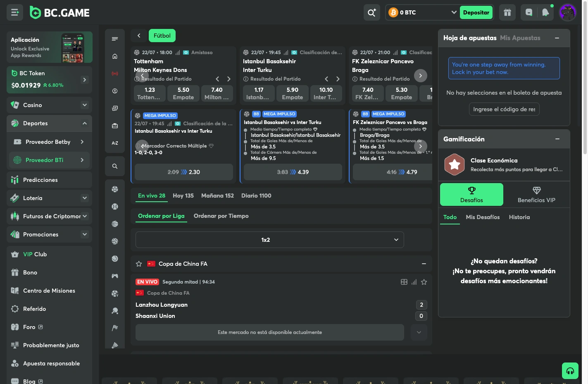Advance the top match carousel right arrow
Image resolution: width=588 pixels, height=384 pixels.
click(421, 76)
